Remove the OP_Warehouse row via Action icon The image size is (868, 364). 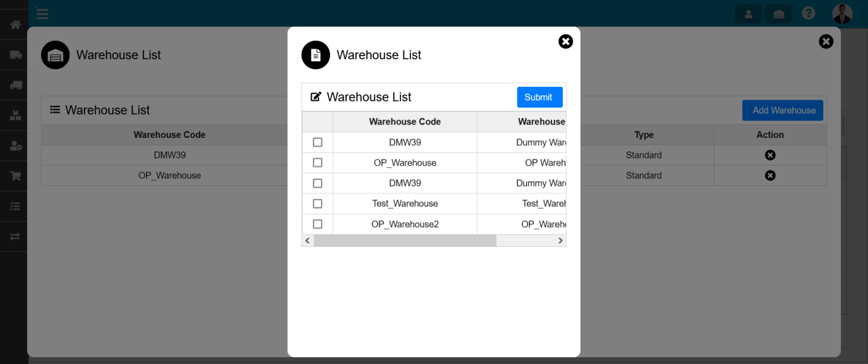[770, 176]
